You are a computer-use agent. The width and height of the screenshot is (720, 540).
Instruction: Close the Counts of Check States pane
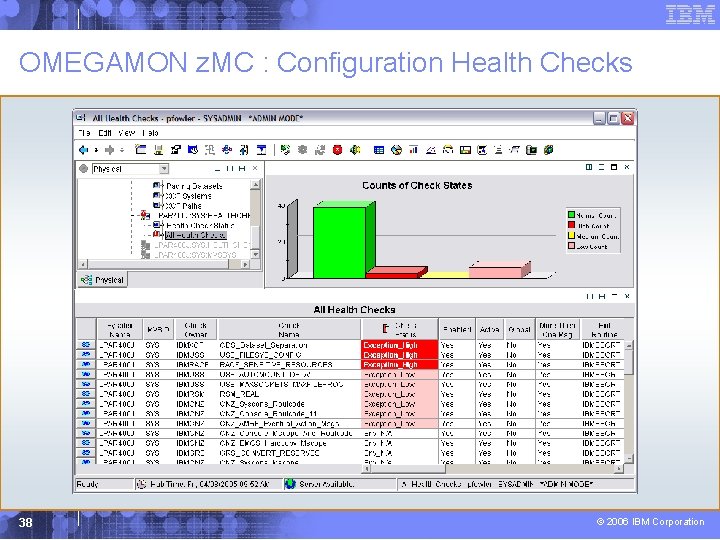pos(627,167)
